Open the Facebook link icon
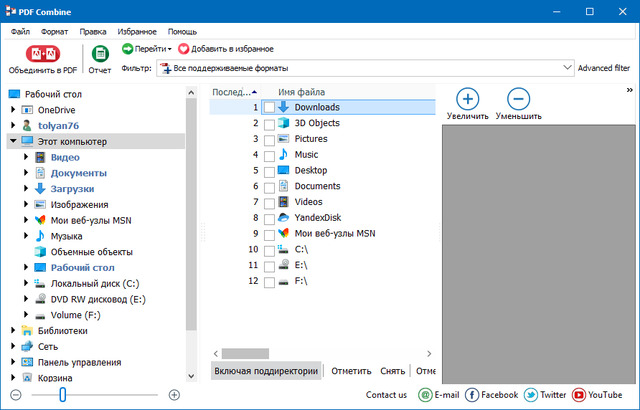 click(x=473, y=395)
